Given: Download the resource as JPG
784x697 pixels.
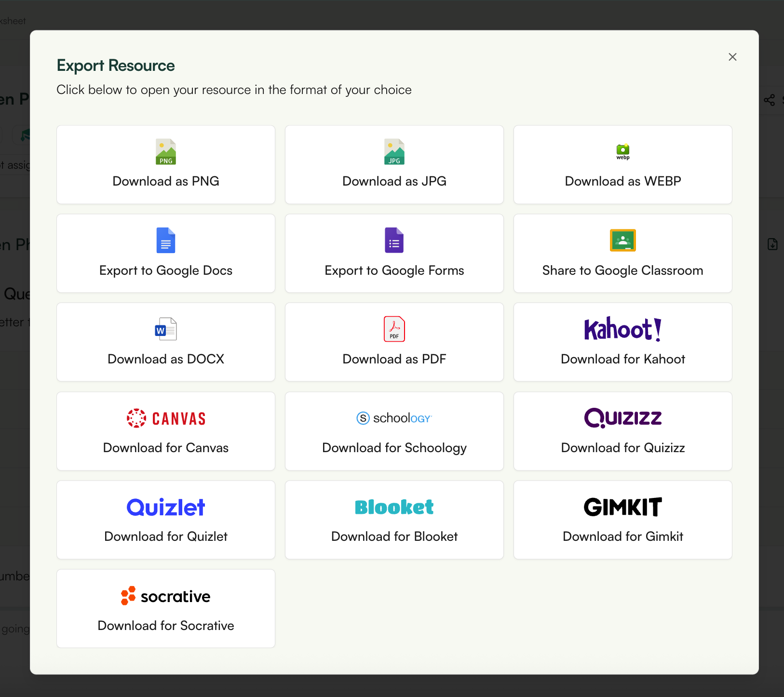Looking at the screenshot, I should 394,164.
